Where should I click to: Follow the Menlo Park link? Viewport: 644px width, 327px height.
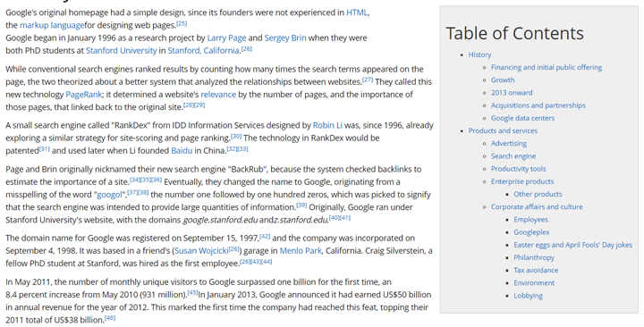[301, 251]
